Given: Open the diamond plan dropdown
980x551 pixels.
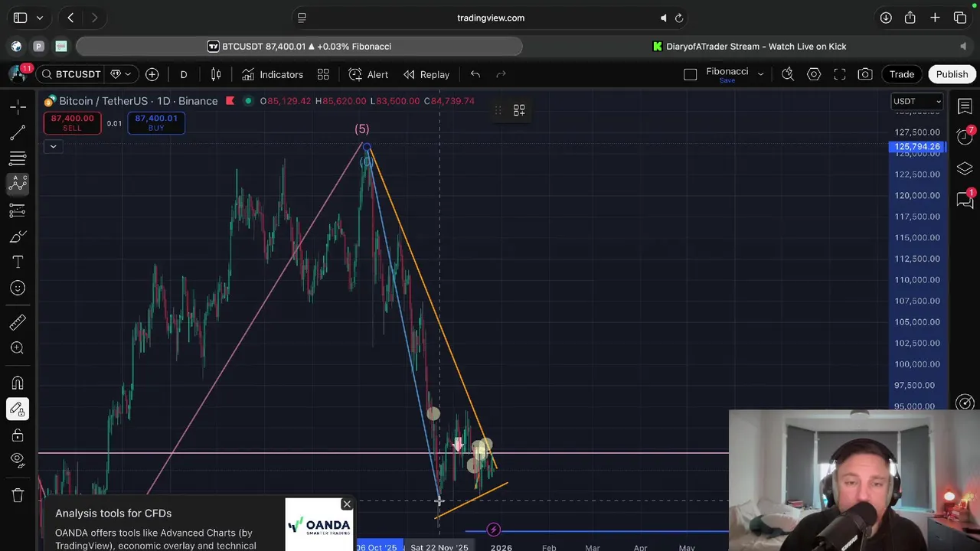Looking at the screenshot, I should tap(121, 74).
